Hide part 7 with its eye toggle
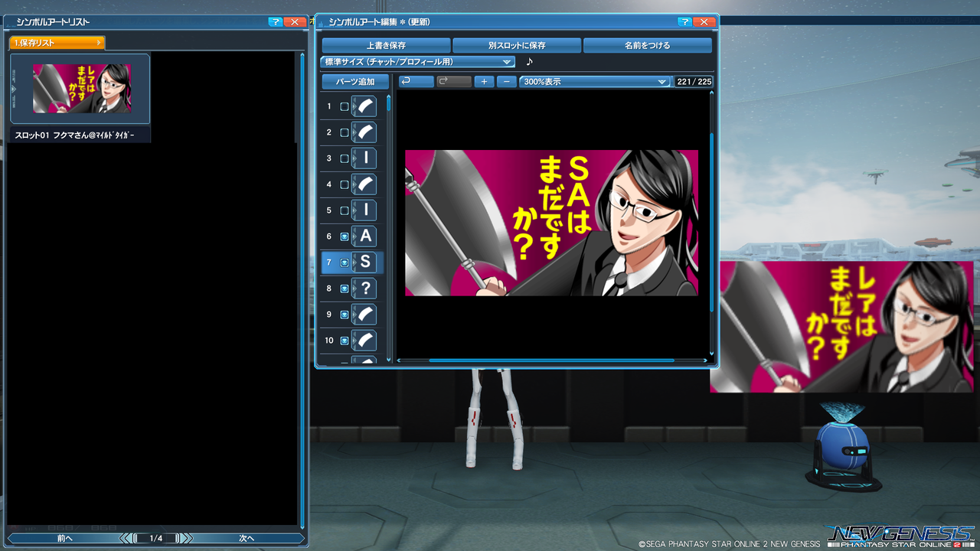Screen dimensions: 980x551 point(345,262)
